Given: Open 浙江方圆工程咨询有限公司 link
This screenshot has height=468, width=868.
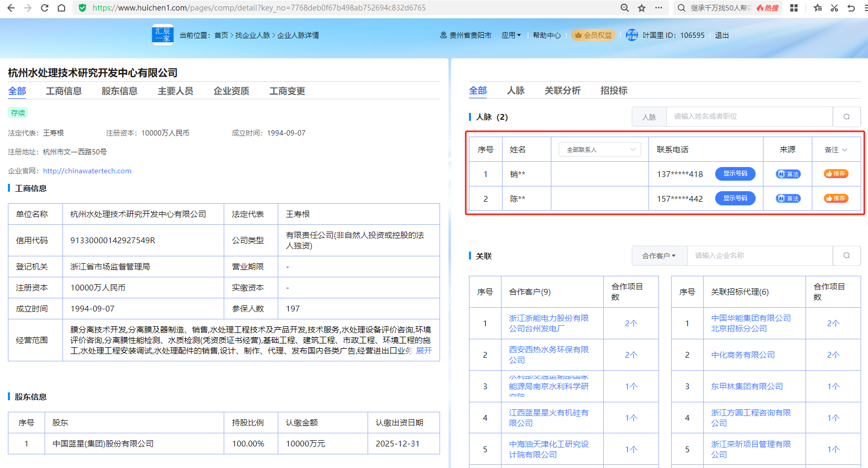Looking at the screenshot, I should coord(751,418).
